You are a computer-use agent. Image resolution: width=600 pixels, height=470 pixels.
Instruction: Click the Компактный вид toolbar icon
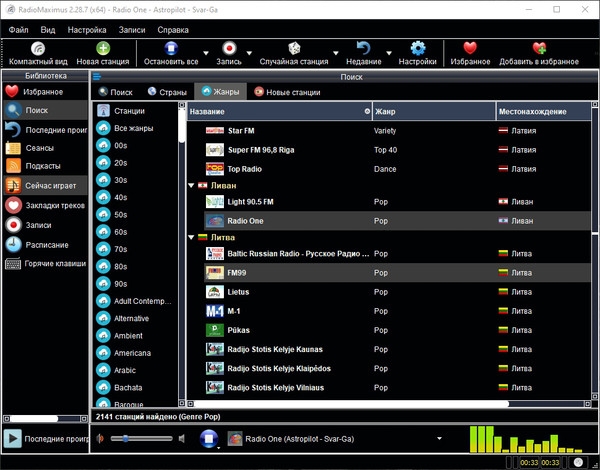pyautogui.click(x=38, y=49)
